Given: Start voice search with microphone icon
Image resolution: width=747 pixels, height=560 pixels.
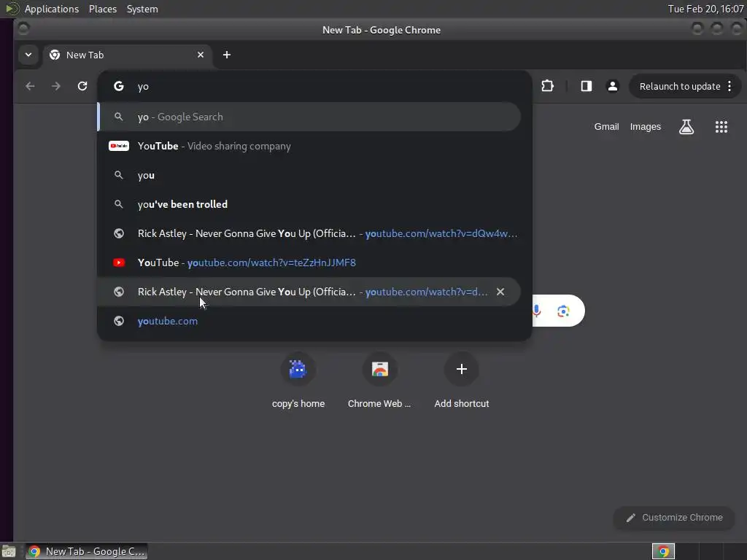Looking at the screenshot, I should [x=536, y=311].
